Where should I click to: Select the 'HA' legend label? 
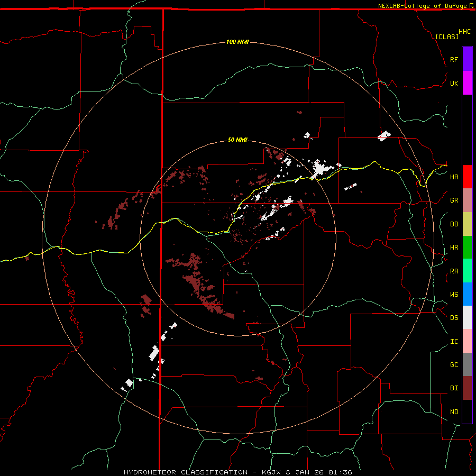coord(454,177)
